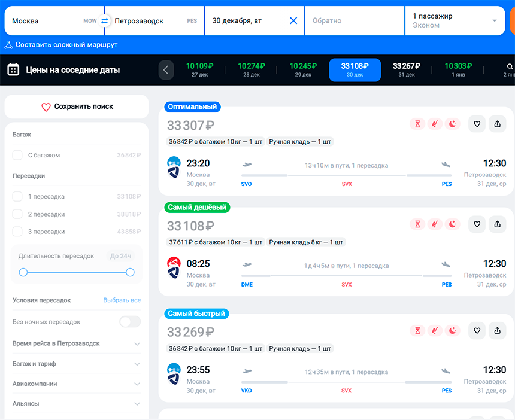Click night transfer moon icon on Оптимальный ticket
The image size is (515, 420).
453,124
